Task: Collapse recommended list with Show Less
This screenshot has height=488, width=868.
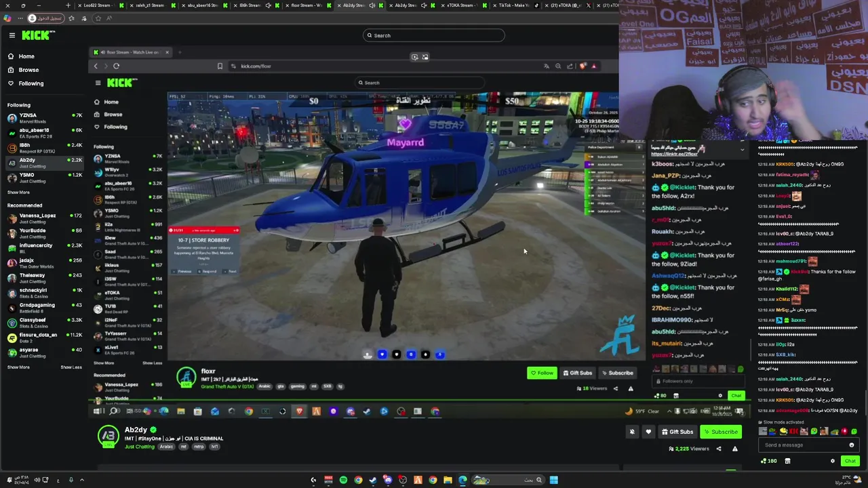Action: [x=71, y=367]
